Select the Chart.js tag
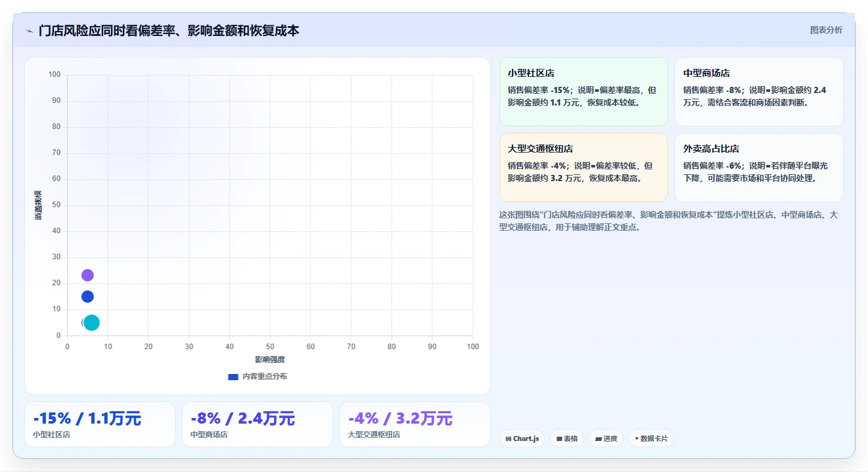 [x=522, y=439]
